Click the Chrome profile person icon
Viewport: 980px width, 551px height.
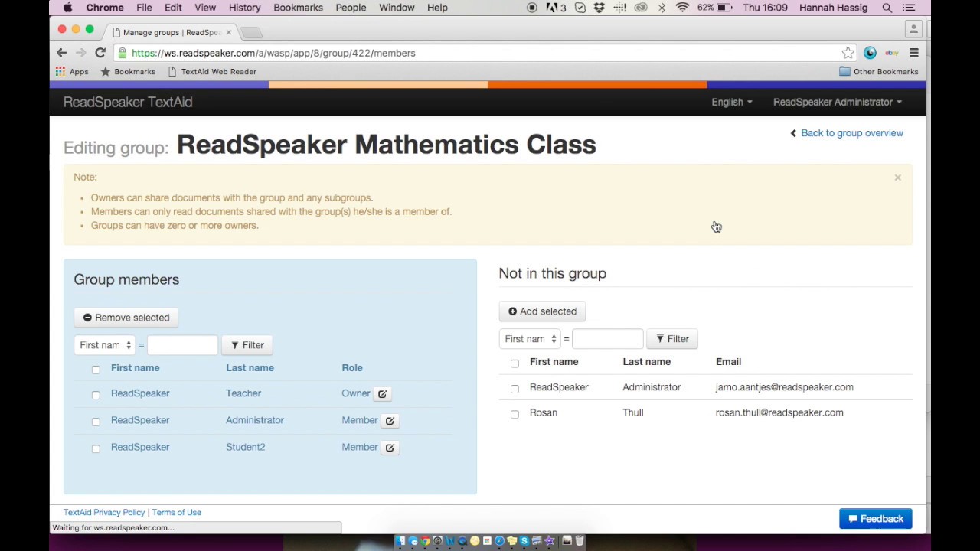pos(913,29)
